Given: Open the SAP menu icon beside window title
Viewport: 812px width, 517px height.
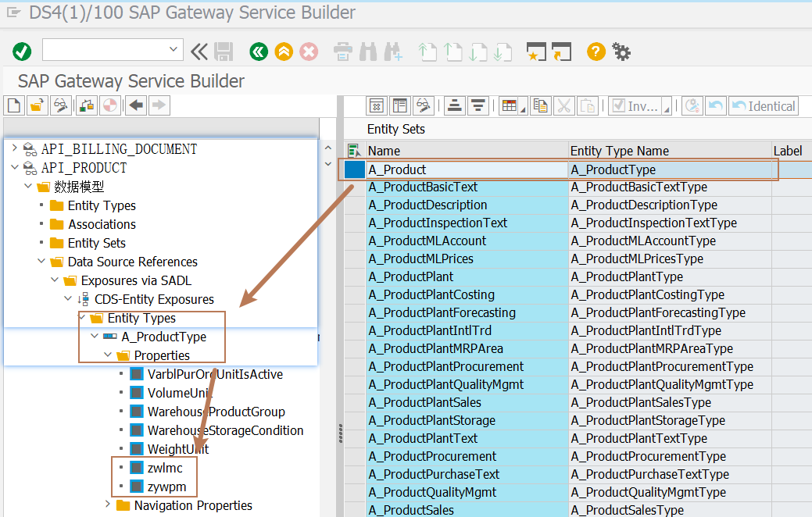Looking at the screenshot, I should tap(13, 12).
